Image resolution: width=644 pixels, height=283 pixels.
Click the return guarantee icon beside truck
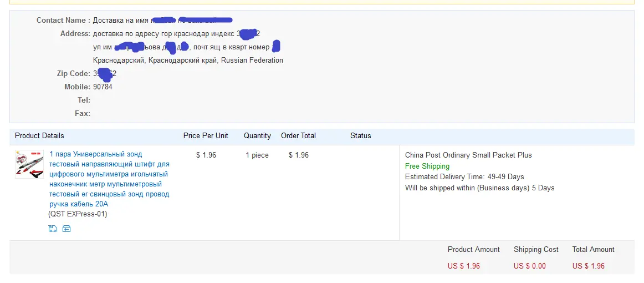[x=67, y=229]
